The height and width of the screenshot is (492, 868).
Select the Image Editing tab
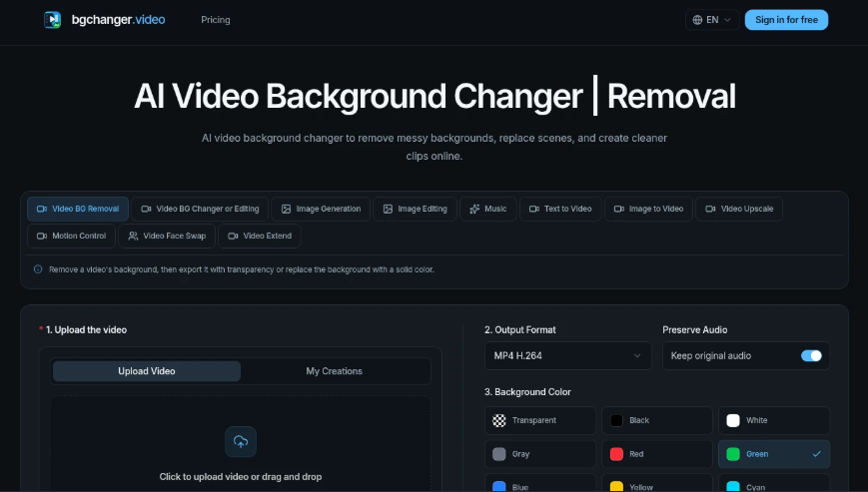point(415,209)
